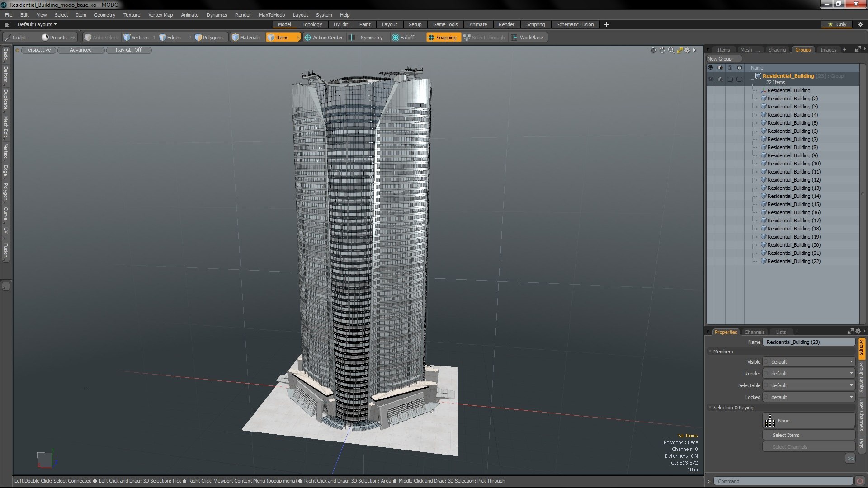Activate the Sculpt tool

click(x=16, y=38)
